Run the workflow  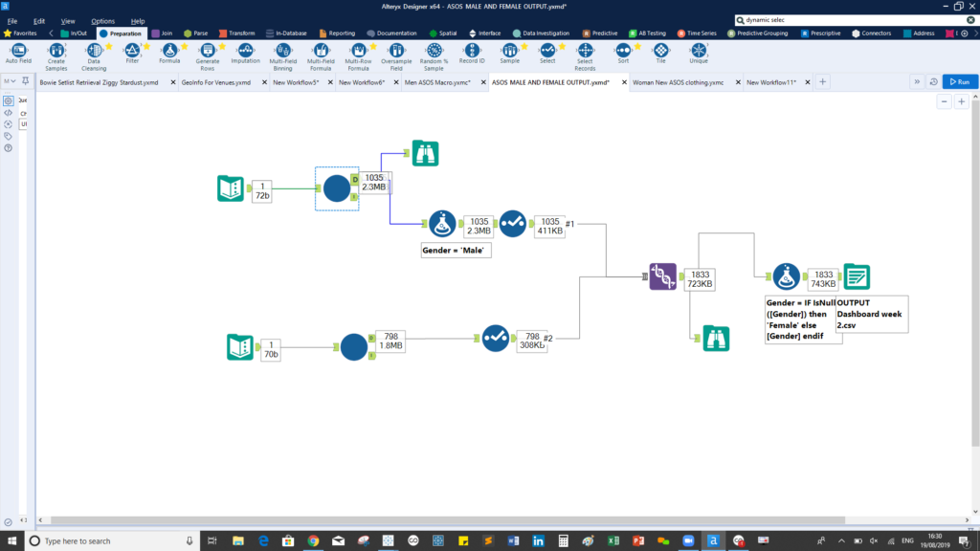pyautogui.click(x=960, y=82)
